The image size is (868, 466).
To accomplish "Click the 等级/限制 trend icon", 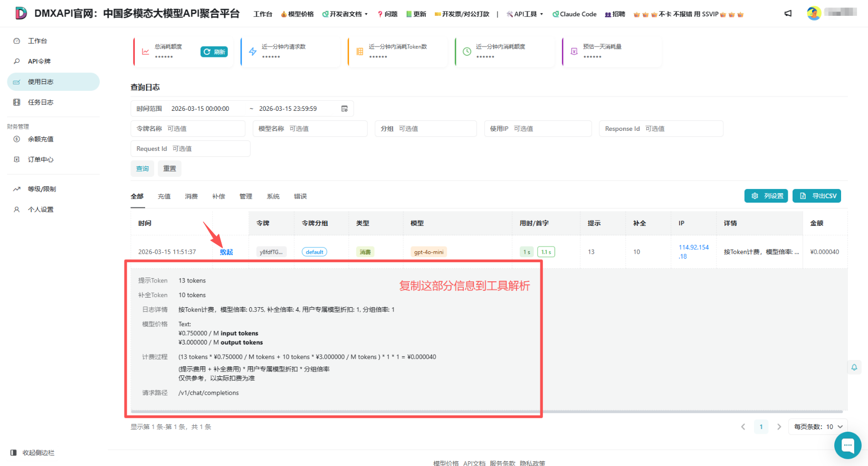I will pyautogui.click(x=17, y=189).
